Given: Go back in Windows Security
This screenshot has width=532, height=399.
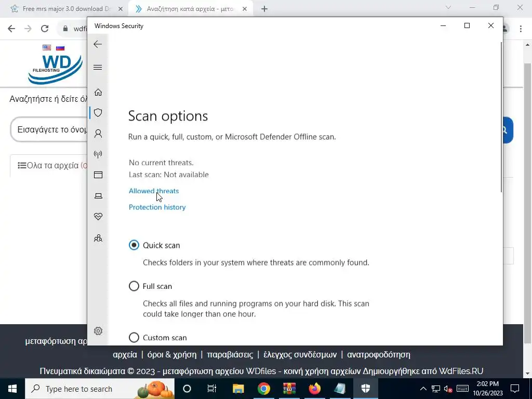Looking at the screenshot, I should click(98, 44).
